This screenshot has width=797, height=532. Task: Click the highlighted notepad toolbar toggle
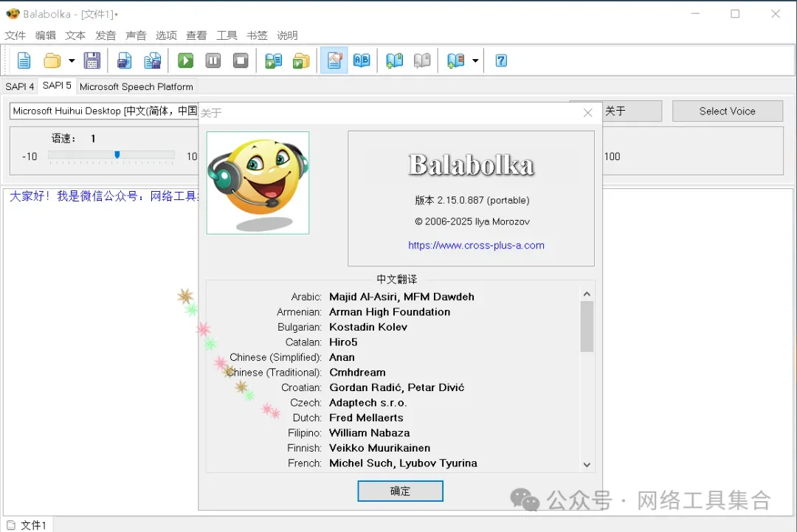[x=334, y=61]
